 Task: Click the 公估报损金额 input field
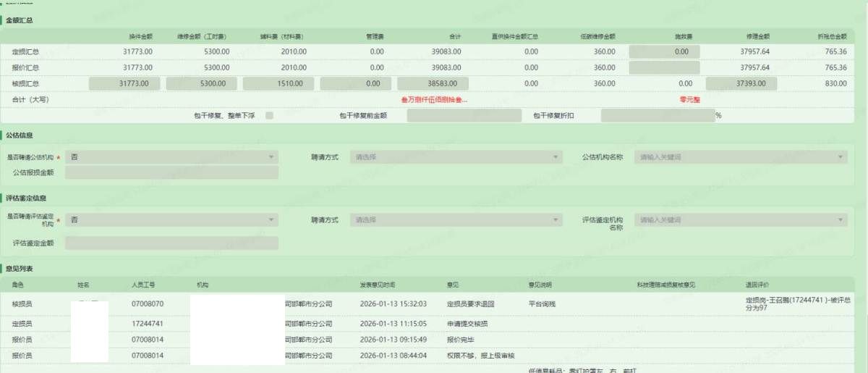click(171, 172)
